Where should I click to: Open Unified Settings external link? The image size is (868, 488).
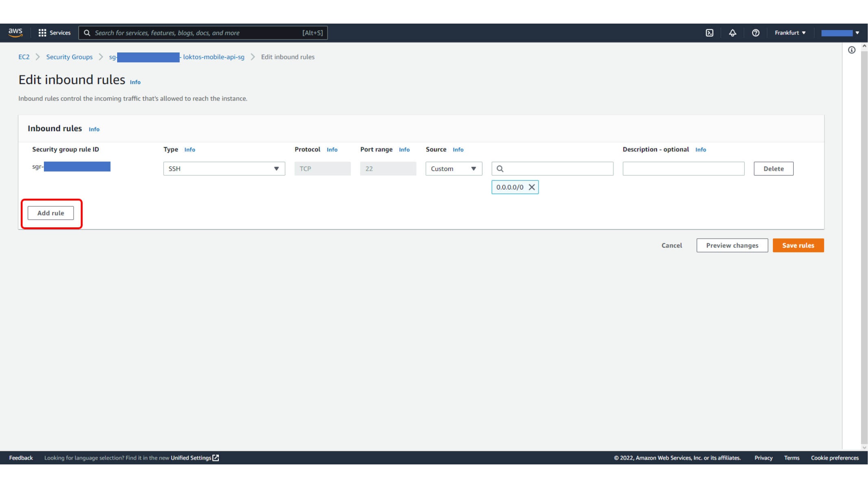click(x=195, y=458)
